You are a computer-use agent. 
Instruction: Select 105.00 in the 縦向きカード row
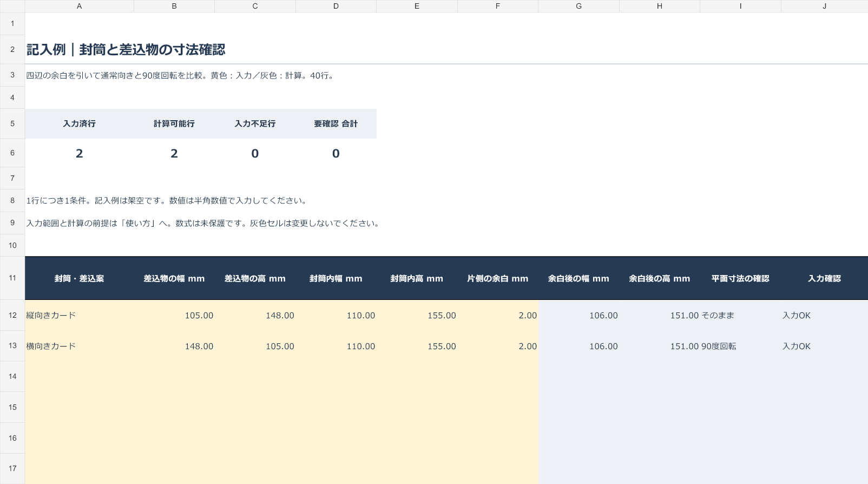[174, 315]
